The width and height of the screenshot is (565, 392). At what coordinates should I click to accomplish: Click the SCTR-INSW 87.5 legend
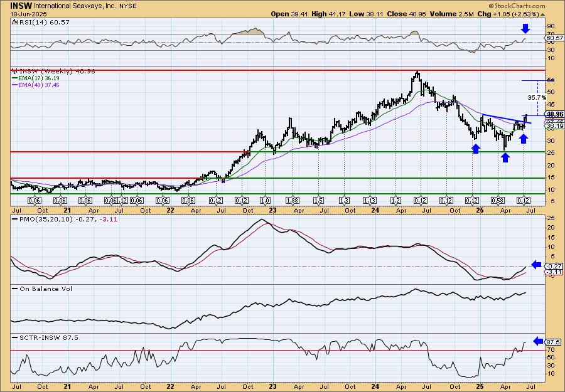(x=45, y=337)
